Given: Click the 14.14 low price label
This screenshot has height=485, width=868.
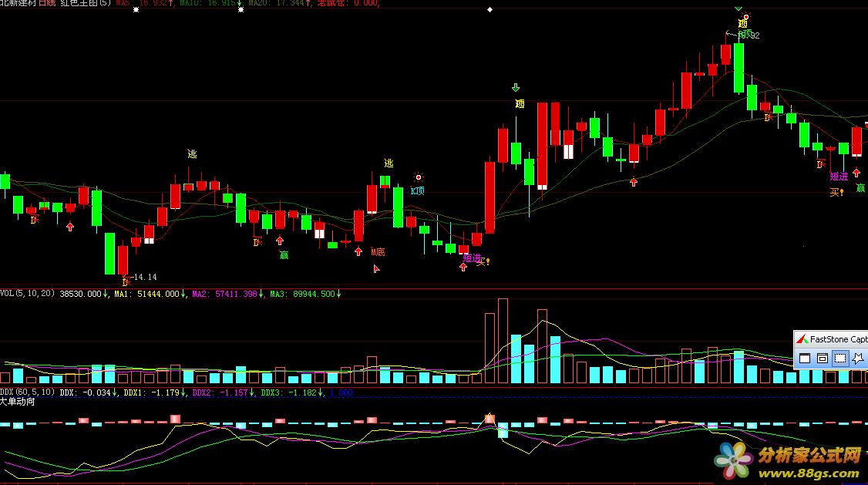Looking at the screenshot, I should pyautogui.click(x=144, y=277).
